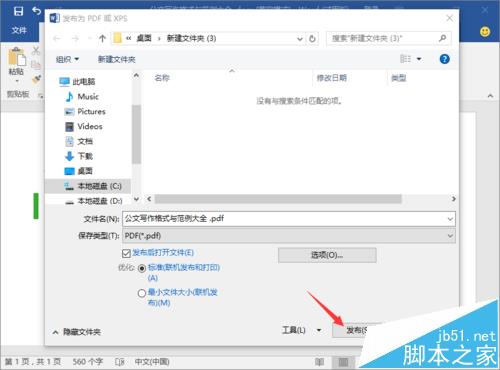
Task: Change the view with the view icon
Action: click(405, 59)
